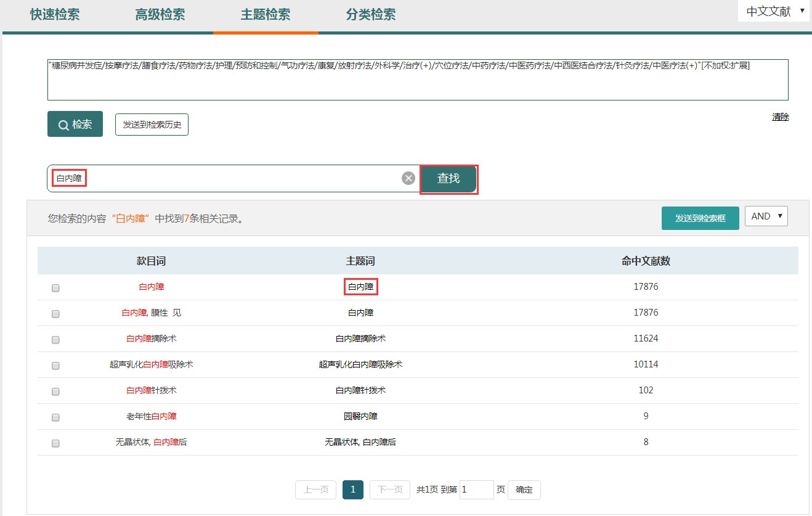Enable the 老年性白内障 checkbox
Viewport: 812px width, 516px height.
[55, 417]
